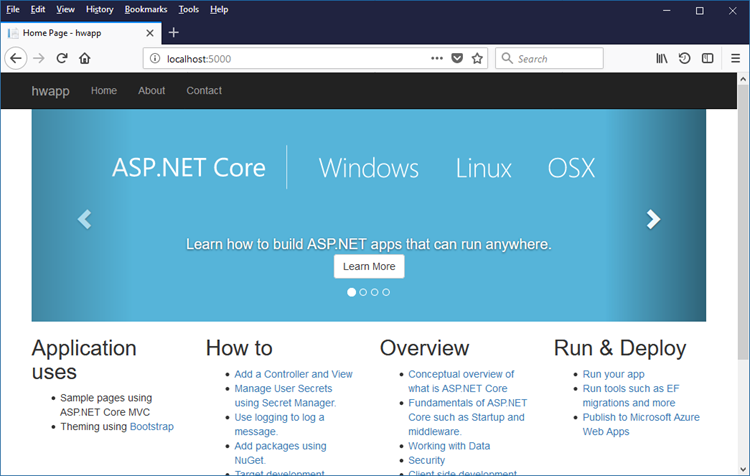Open the View menu
Screen dimensions: 750x476
65,10
